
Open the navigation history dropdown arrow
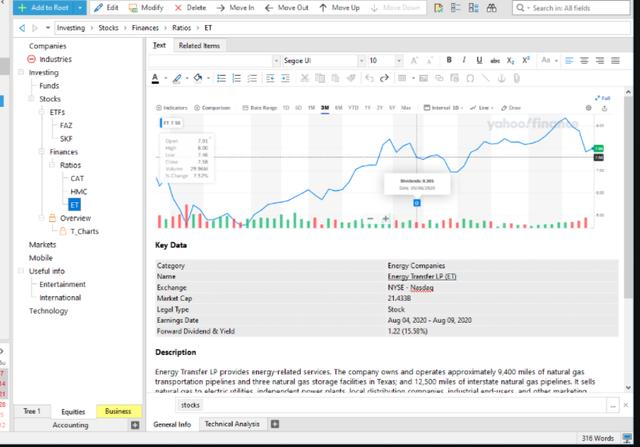click(x=48, y=28)
